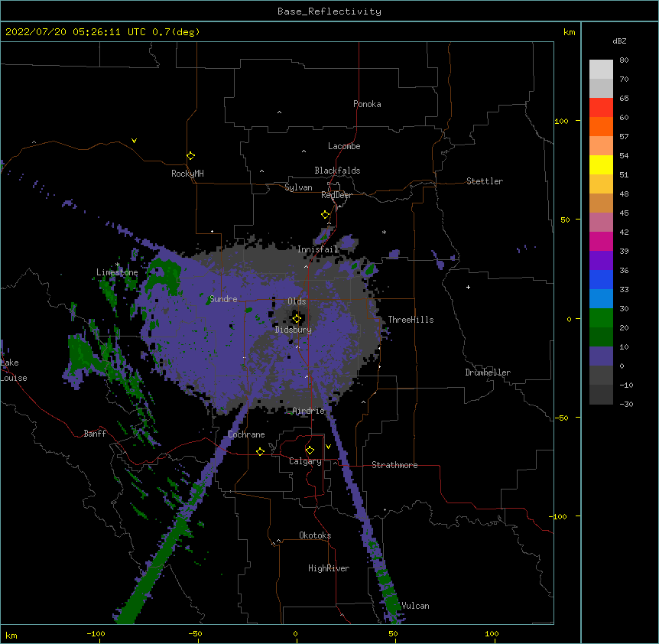The height and width of the screenshot is (644, 659).
Task: Click the Base_Reflectivity title text
Action: pos(329,11)
